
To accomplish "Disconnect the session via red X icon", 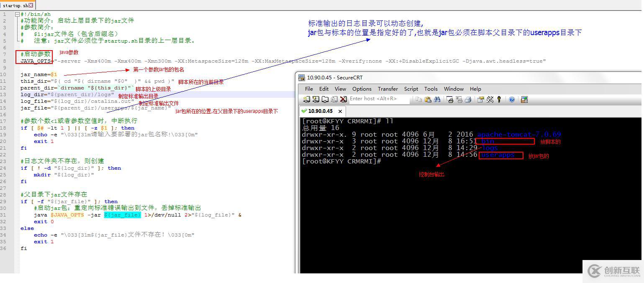I will click(x=344, y=99).
